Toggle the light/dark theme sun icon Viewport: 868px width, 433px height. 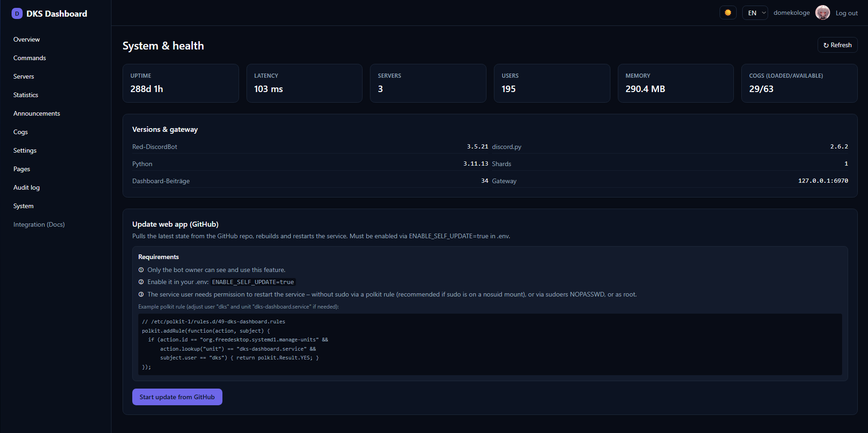coord(728,12)
